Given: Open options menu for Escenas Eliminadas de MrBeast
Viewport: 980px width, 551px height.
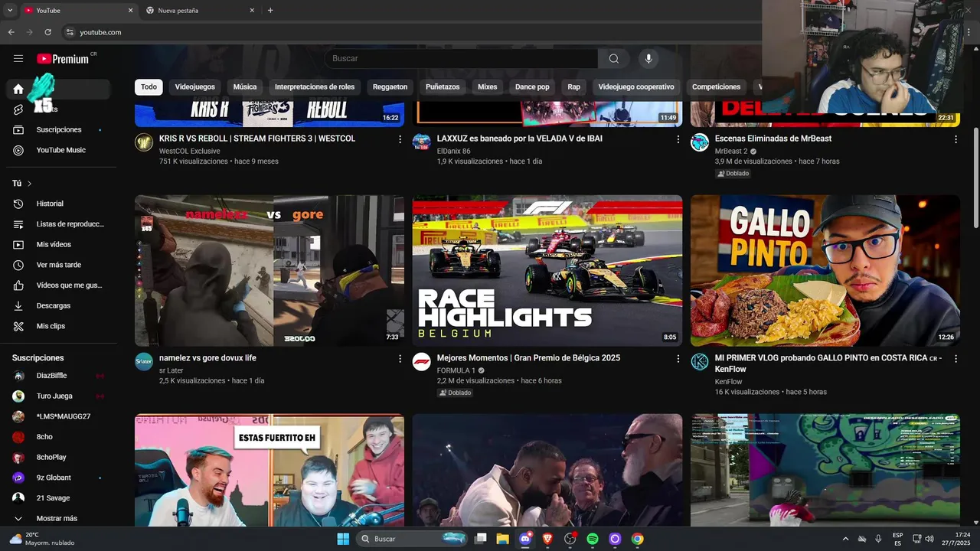Looking at the screenshot, I should (x=955, y=139).
